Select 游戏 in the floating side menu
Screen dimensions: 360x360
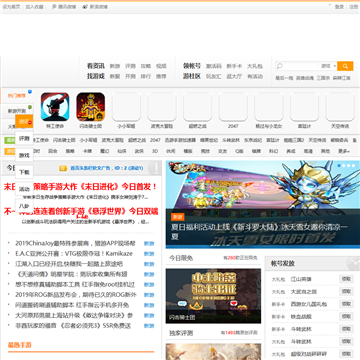(x=24, y=155)
